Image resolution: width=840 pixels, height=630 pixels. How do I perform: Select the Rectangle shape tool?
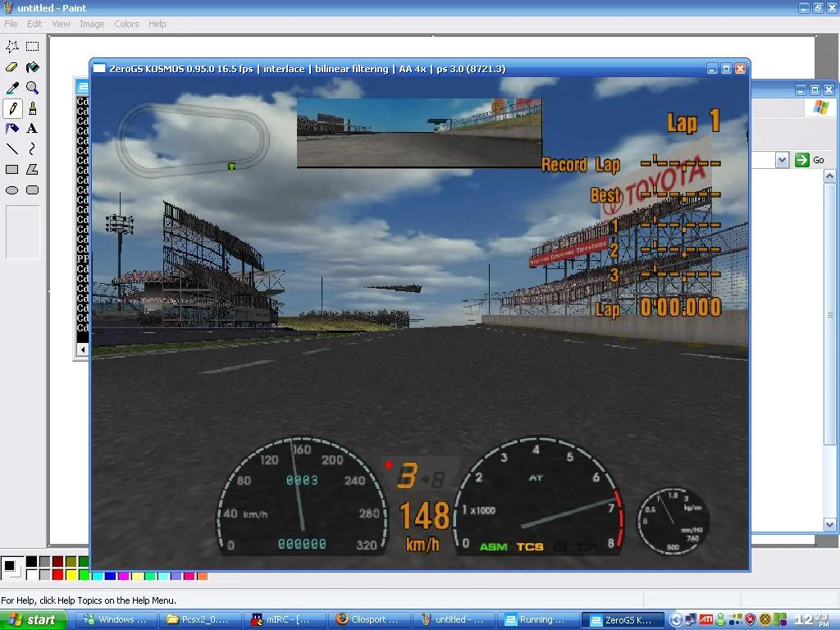(x=12, y=169)
